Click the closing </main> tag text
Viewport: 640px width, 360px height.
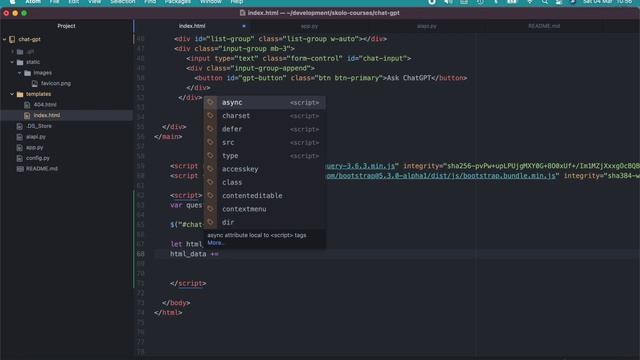[168, 137]
